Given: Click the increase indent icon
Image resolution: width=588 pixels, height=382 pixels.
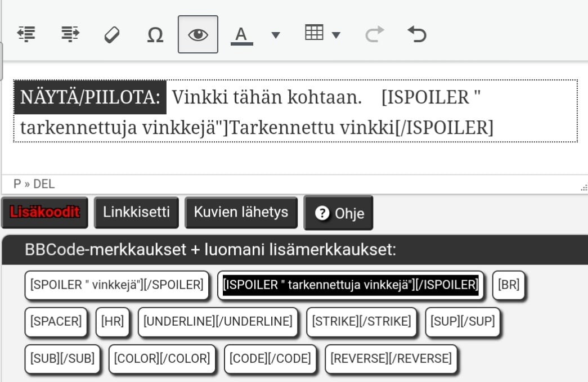Looking at the screenshot, I should tap(70, 34).
